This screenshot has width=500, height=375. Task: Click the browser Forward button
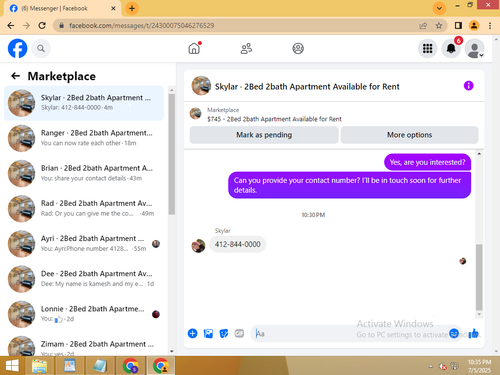(26, 26)
